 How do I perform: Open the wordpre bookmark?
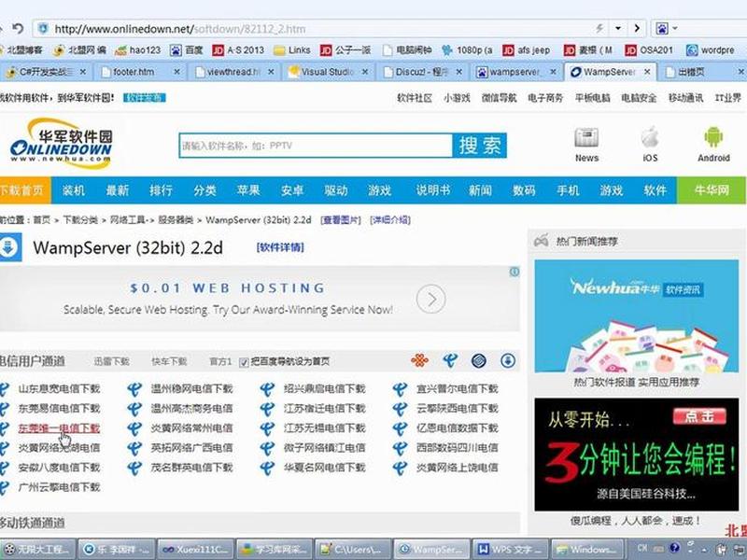pos(711,50)
